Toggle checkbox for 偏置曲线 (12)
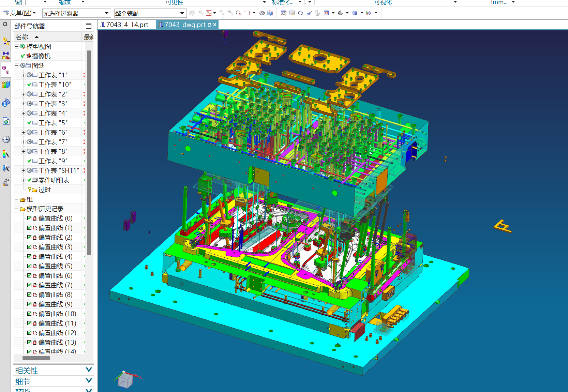 29,333
